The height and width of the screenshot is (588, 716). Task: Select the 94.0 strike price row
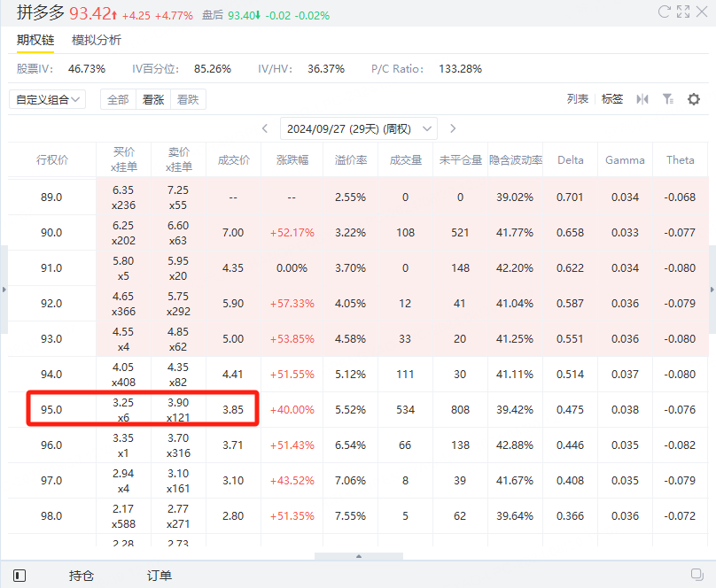coord(359,374)
